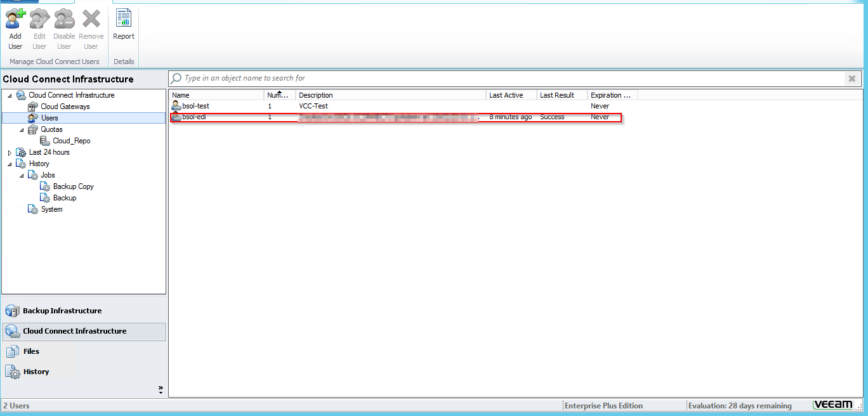Collapse the History tree node

tap(10, 164)
